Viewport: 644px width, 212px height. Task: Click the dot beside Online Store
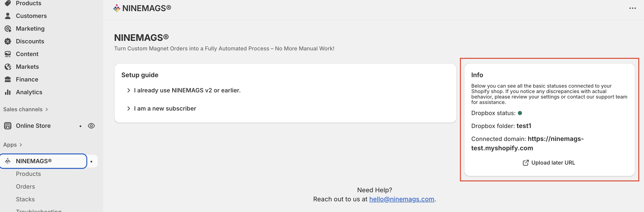(x=80, y=126)
